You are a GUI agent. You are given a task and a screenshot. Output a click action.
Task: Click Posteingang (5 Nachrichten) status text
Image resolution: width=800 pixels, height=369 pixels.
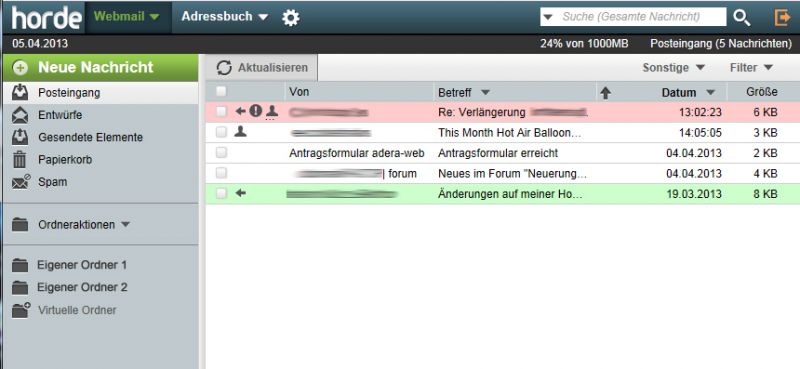[x=721, y=44]
